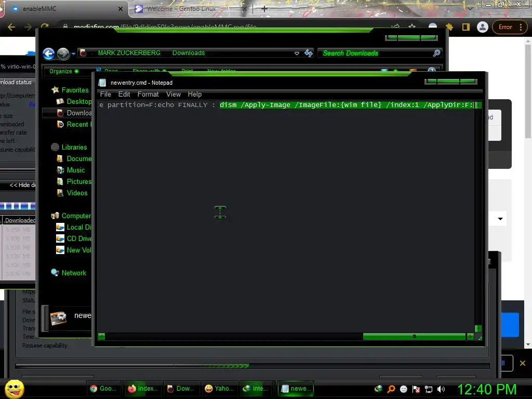Click newentry file thumbnail in details pane
The width and height of the screenshot is (532, 399).
point(59,318)
